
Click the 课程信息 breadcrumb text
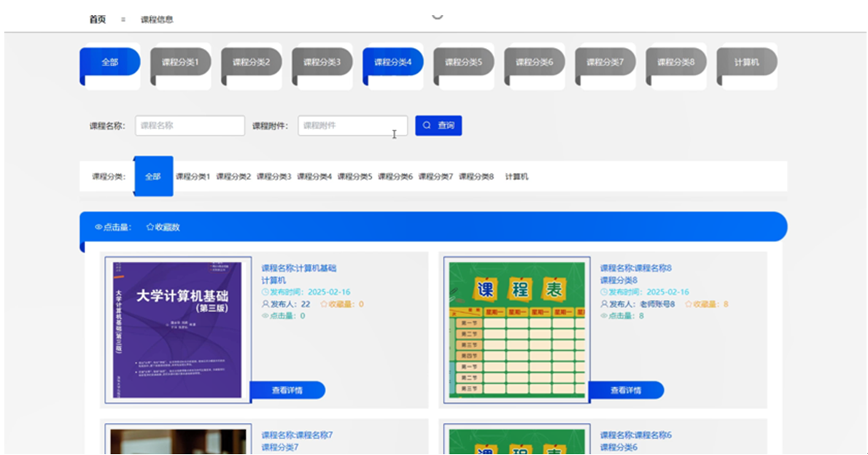[x=157, y=20]
